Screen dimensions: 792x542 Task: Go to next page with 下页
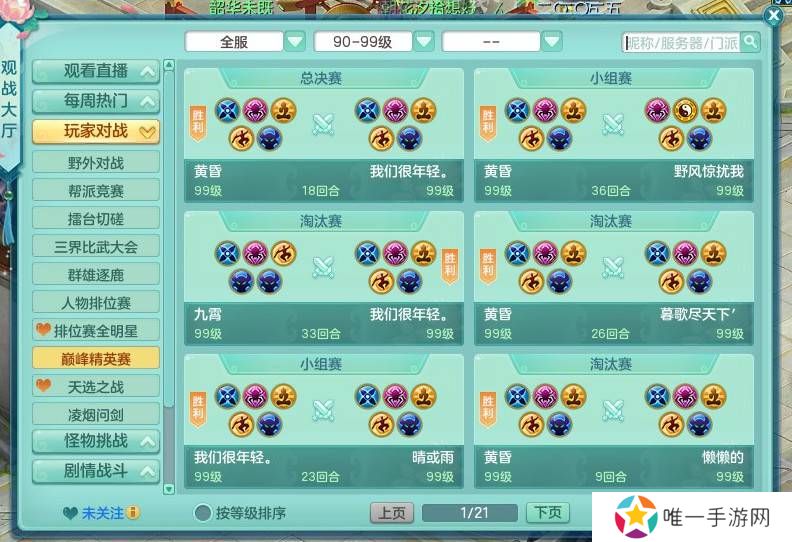click(x=548, y=513)
